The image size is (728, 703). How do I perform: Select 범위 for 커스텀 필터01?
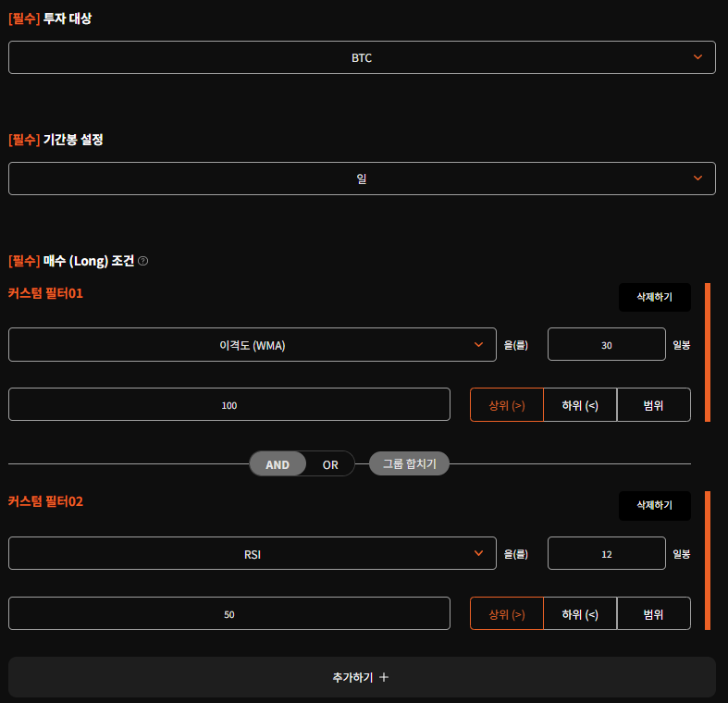pyautogui.click(x=654, y=405)
